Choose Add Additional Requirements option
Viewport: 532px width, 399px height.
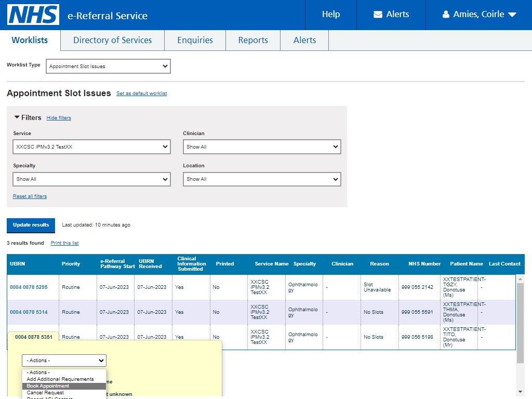click(64, 379)
